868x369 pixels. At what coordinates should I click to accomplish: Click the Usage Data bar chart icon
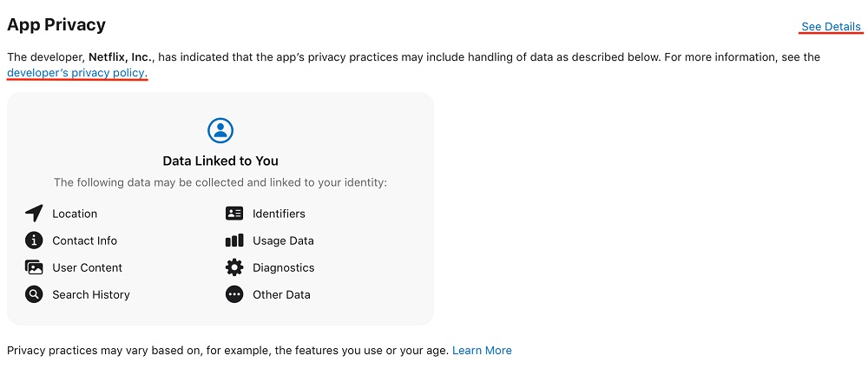click(234, 241)
